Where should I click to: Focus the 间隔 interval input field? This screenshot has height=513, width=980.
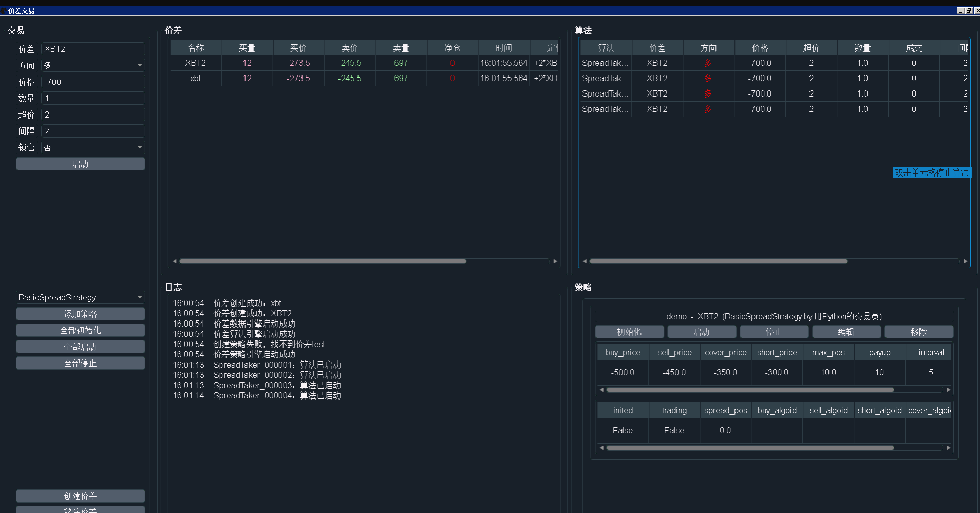click(x=93, y=131)
